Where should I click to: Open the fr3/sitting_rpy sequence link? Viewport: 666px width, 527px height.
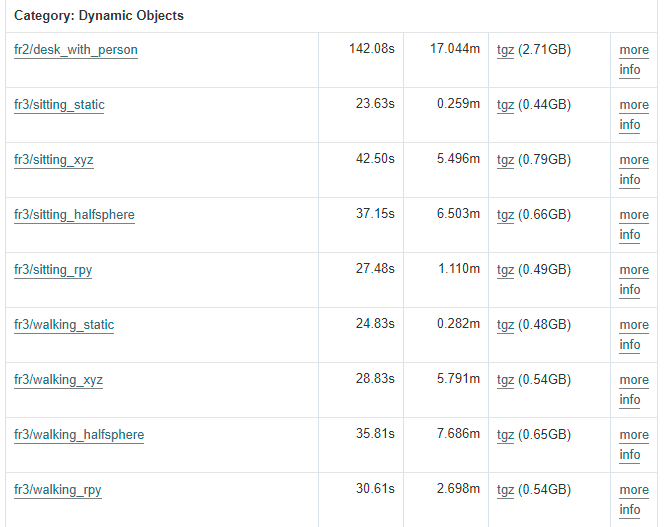(53, 270)
